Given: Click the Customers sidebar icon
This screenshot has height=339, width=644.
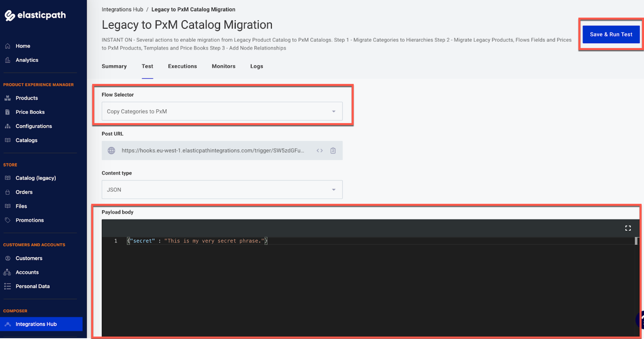Looking at the screenshot, I should click(x=8, y=258).
